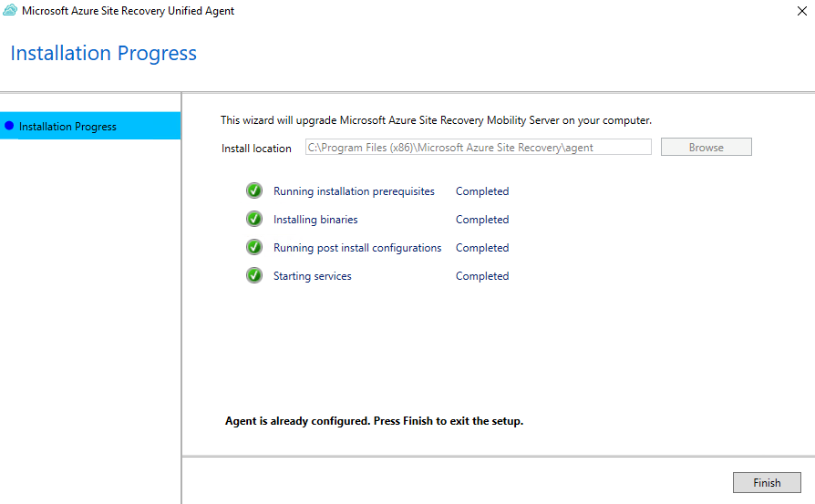Select Installation Progress step in left sidebar

tap(67, 127)
